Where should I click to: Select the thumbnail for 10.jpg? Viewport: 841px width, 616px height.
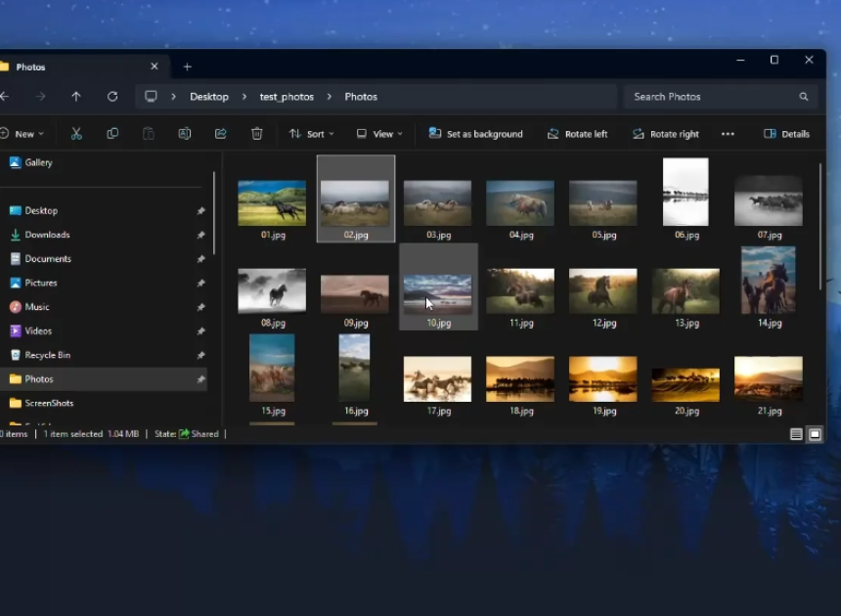coord(437,289)
